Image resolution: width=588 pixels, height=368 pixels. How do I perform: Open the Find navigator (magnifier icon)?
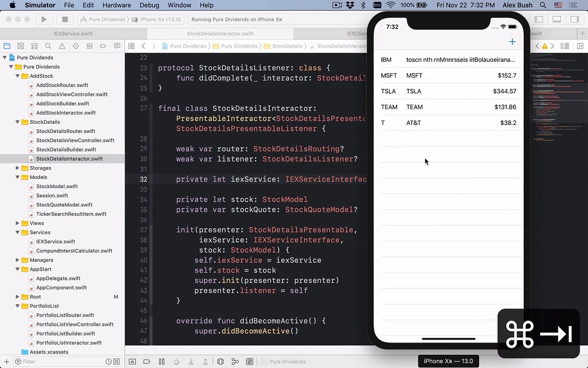(48, 46)
